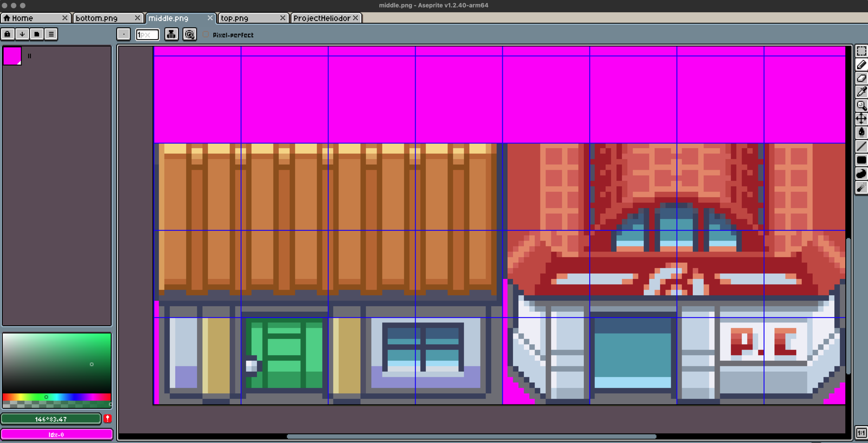Click the red color warning icon

(x=107, y=419)
